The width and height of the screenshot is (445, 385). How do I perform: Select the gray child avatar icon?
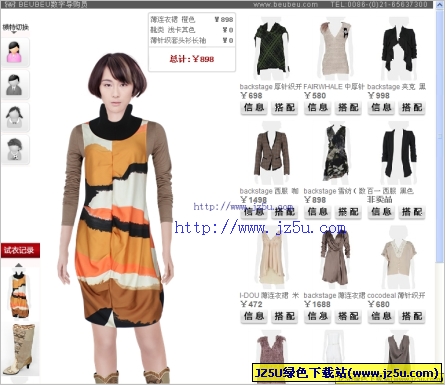click(15, 149)
